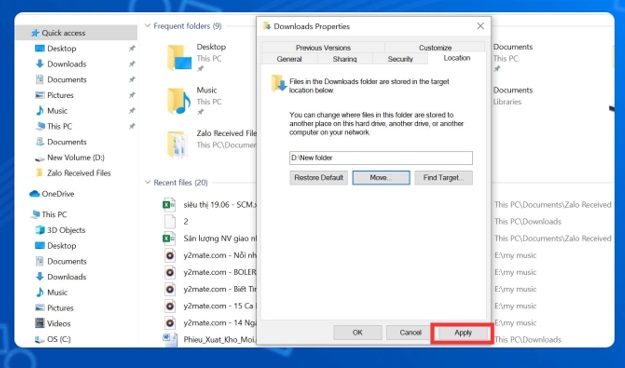This screenshot has height=368, width=625.
Task: Click the OS (C:) drive icon
Action: pyautogui.click(x=40, y=339)
